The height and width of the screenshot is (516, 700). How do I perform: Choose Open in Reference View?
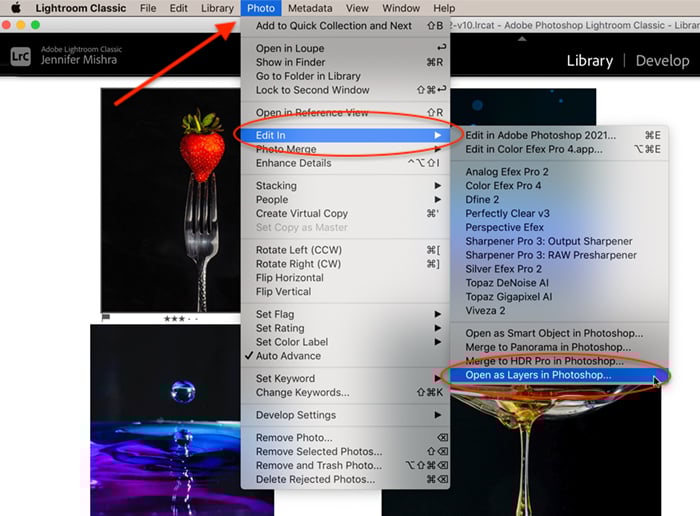[x=345, y=112]
